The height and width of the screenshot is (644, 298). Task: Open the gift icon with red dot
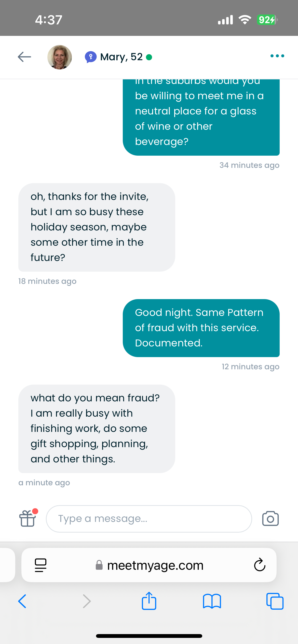point(28,518)
